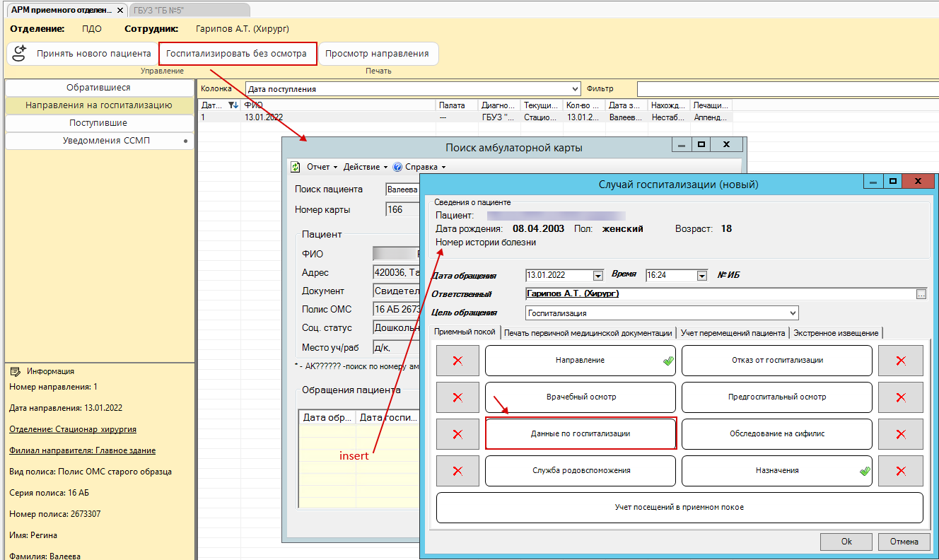Select the ГБУЗ "ГБ №5" window tab
Screen dimensions: 939x560
tap(189, 10)
